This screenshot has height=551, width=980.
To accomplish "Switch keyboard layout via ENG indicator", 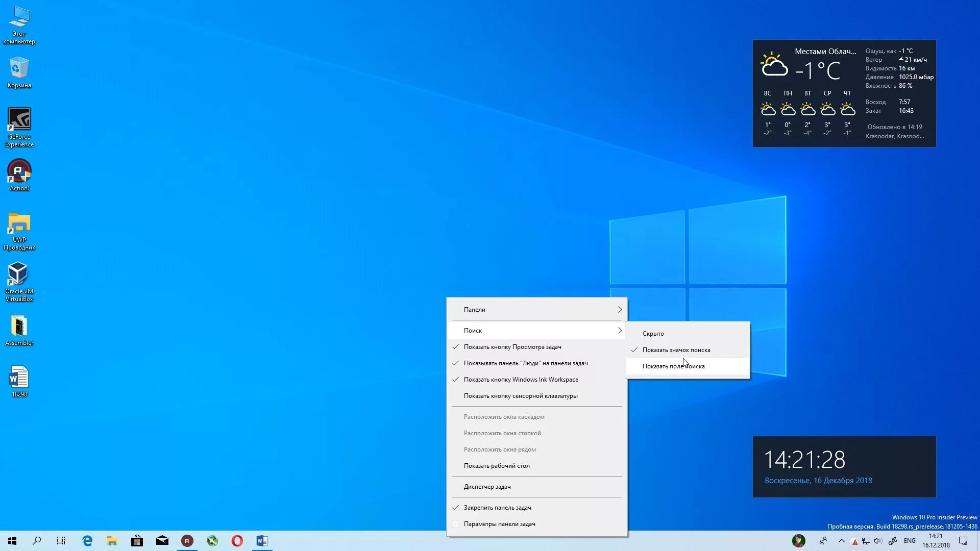I will [910, 541].
